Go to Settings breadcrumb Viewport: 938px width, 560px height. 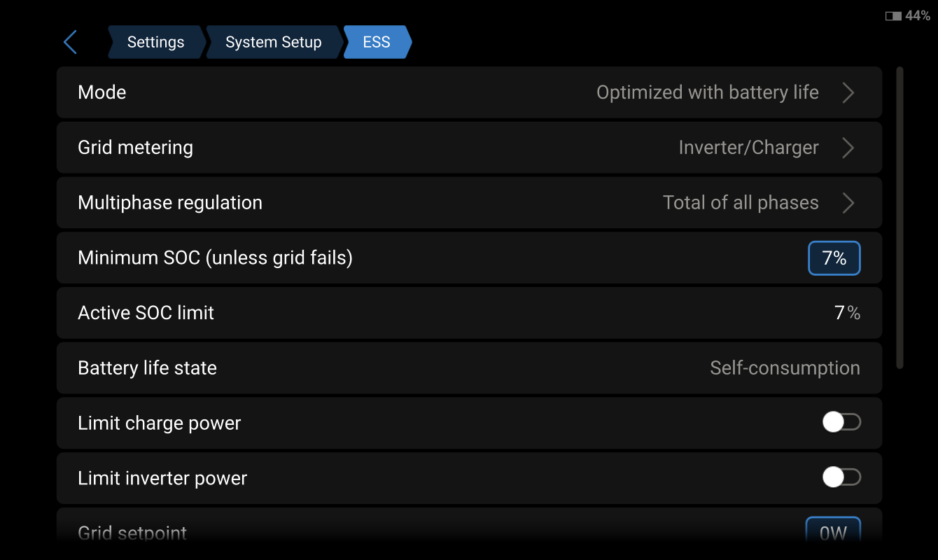click(x=155, y=42)
